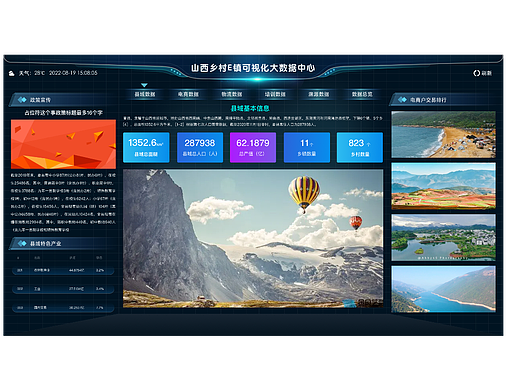Open the red terraced fields thumbnail
Screen dimensions: 520x390
[x=443, y=186]
